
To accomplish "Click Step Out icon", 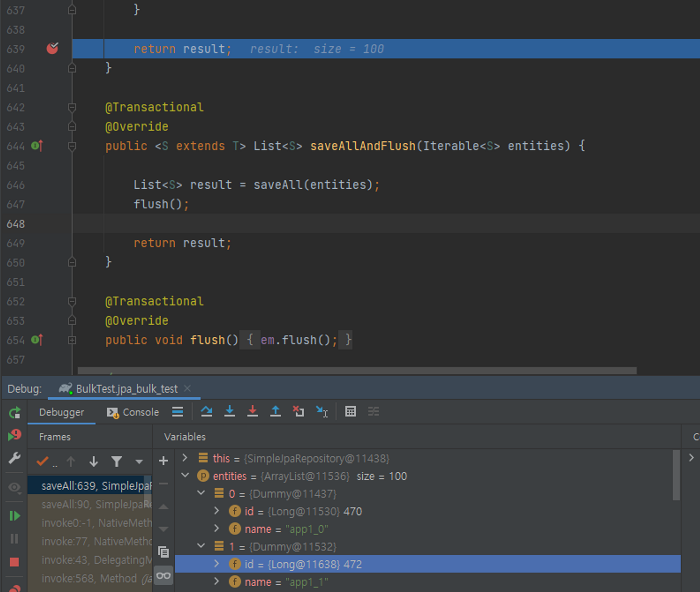I will pyautogui.click(x=275, y=412).
